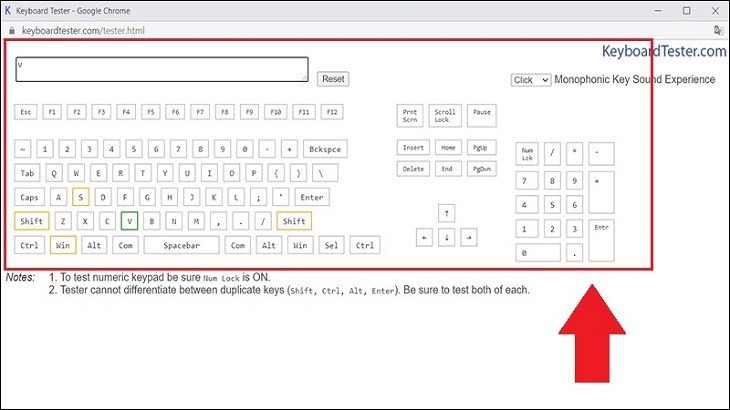Click the Caps key
The height and width of the screenshot is (410, 730).
pos(29,197)
